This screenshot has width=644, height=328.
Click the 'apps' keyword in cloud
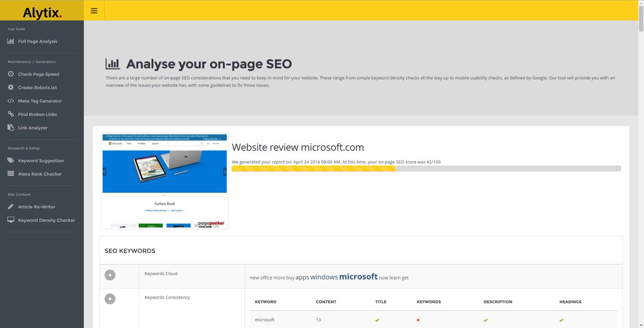302,278
